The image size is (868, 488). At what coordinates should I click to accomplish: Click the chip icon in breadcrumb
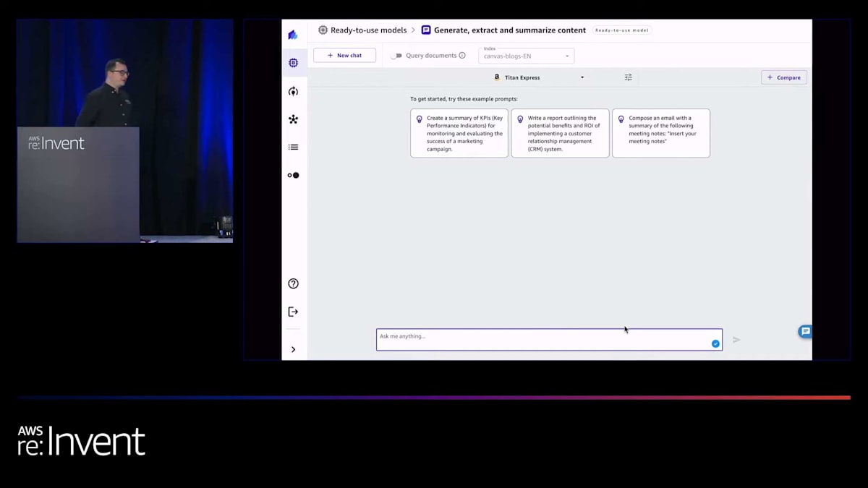323,30
